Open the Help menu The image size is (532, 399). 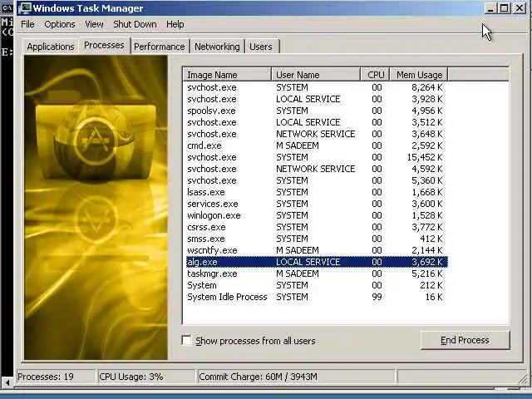pos(175,24)
